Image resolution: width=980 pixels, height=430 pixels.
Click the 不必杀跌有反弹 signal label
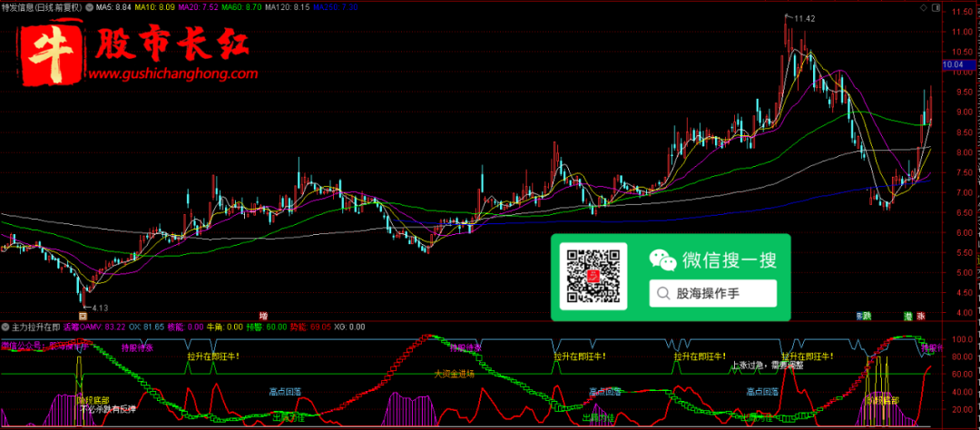(107, 409)
